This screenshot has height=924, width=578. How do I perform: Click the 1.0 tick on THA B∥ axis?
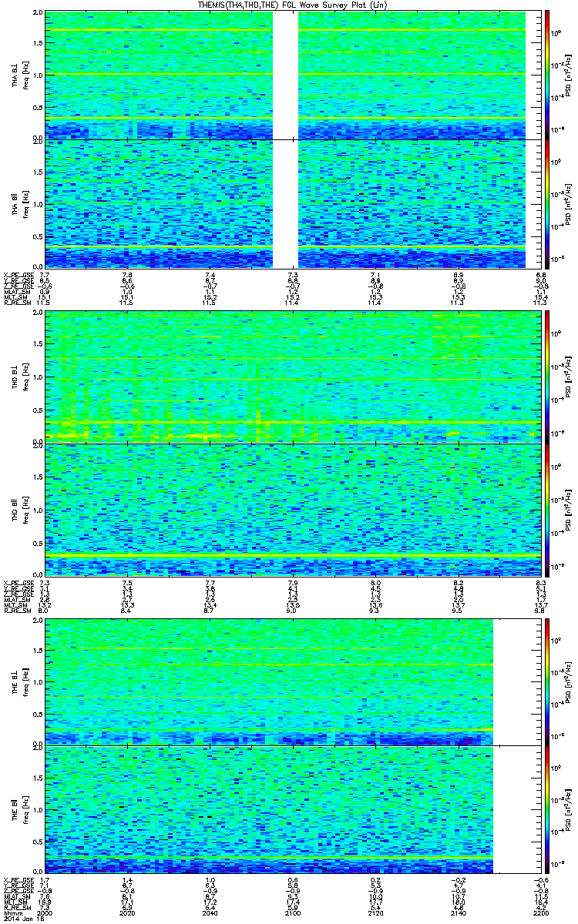[38, 203]
